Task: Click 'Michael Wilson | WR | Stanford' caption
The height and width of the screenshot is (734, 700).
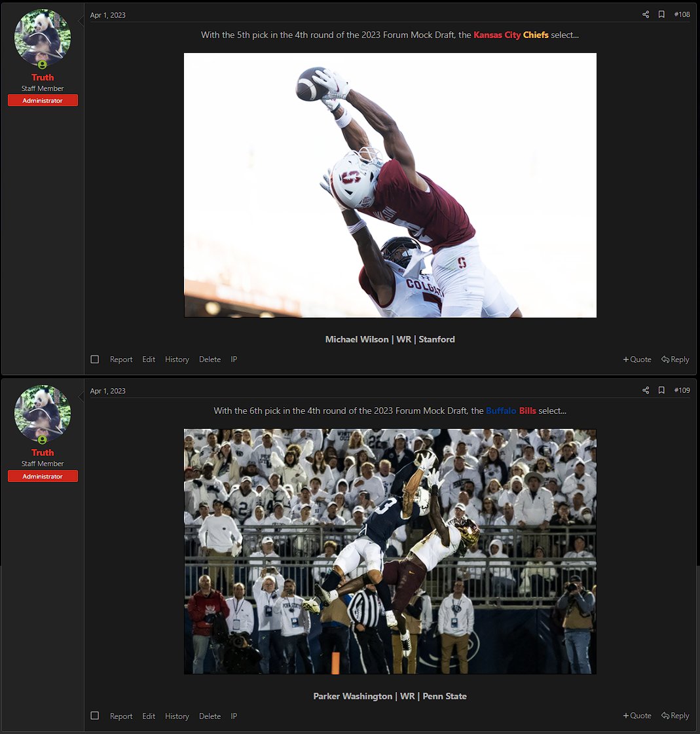Action: click(390, 339)
